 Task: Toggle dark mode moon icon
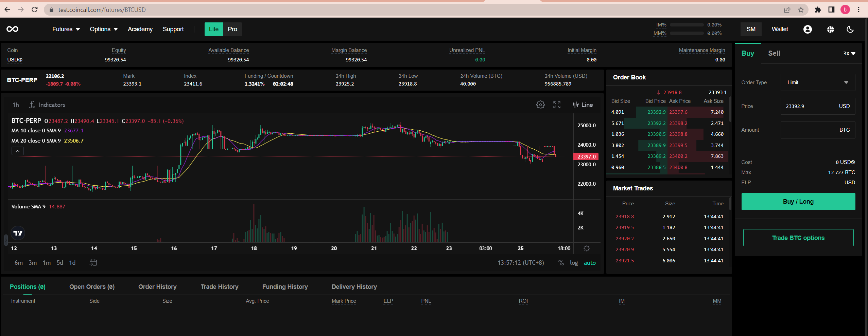tap(850, 30)
